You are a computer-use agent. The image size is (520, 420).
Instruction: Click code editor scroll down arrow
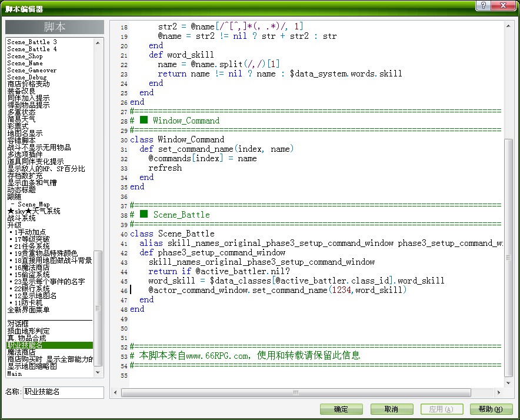508,383
